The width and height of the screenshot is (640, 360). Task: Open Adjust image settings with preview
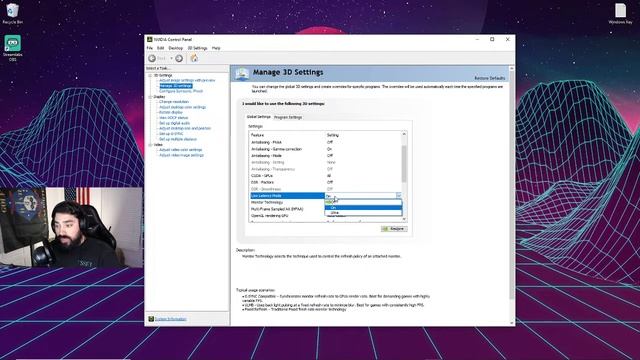(187, 80)
